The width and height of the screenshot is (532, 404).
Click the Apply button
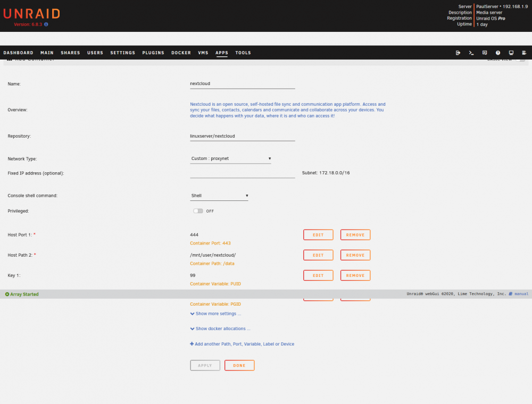[x=205, y=365]
